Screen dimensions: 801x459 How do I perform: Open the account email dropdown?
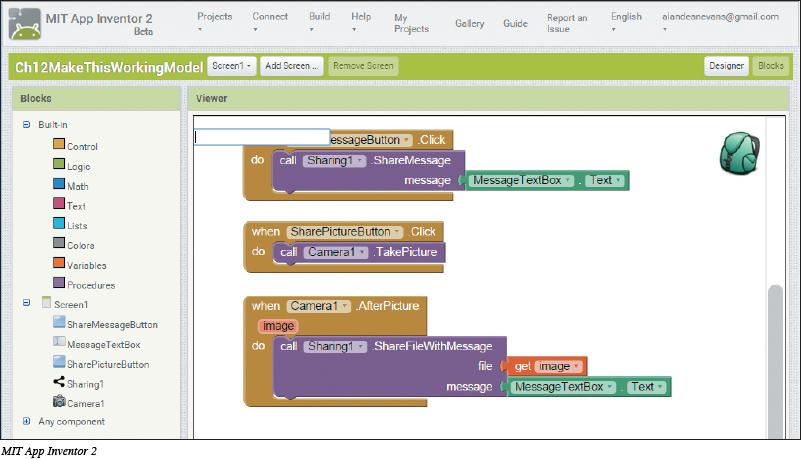pos(720,21)
